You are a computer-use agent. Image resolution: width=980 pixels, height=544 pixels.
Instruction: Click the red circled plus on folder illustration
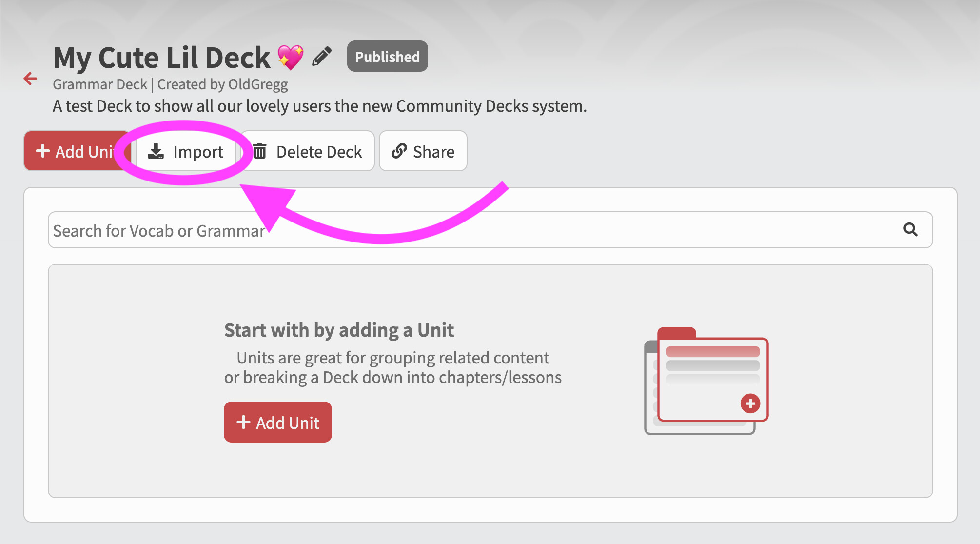coord(750,403)
